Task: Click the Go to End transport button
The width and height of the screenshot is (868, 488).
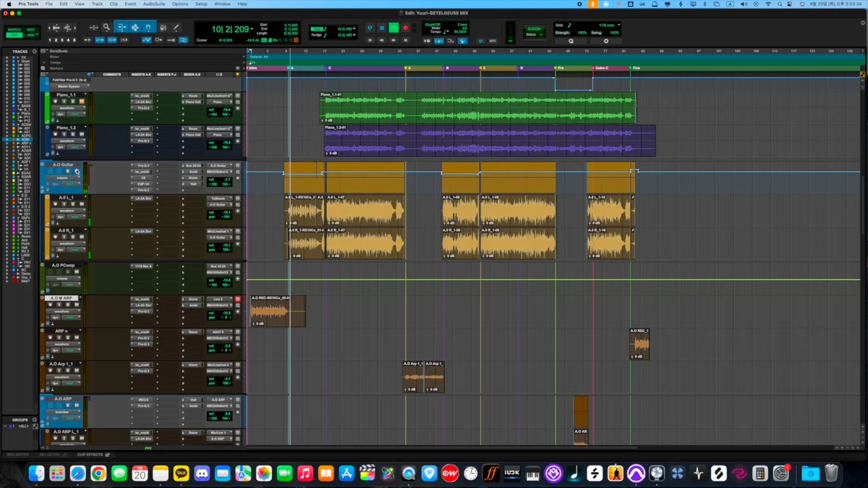Action: tap(405, 41)
